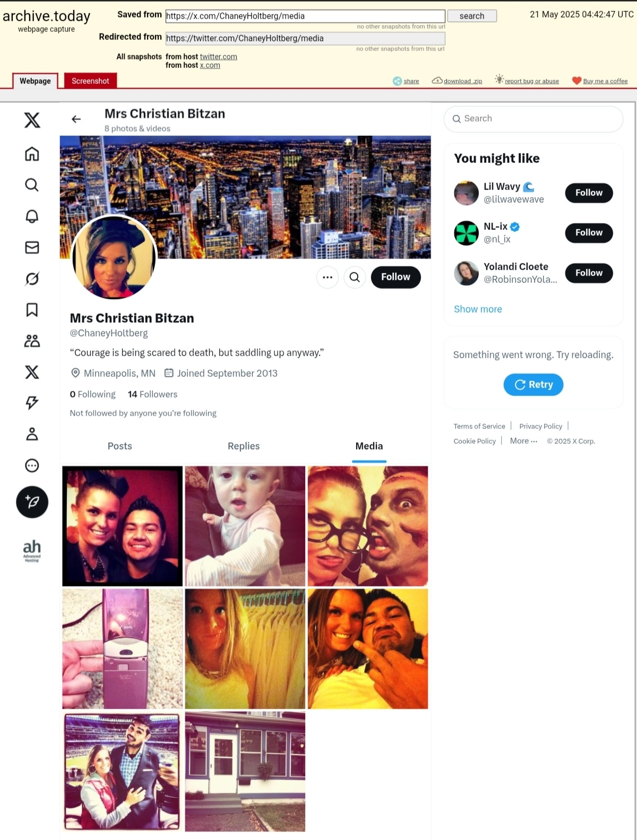The height and width of the screenshot is (840, 637).
Task: Expand the footer More menu
Action: (523, 440)
